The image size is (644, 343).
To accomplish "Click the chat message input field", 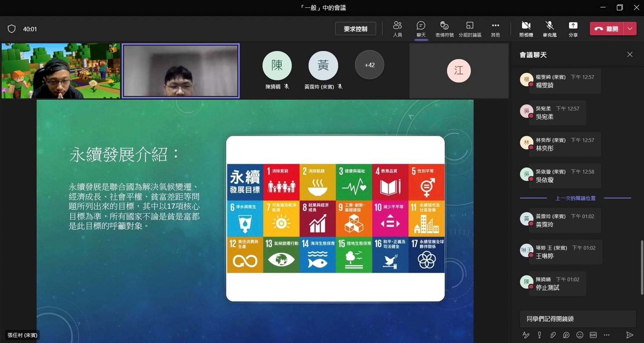I will 578,319.
